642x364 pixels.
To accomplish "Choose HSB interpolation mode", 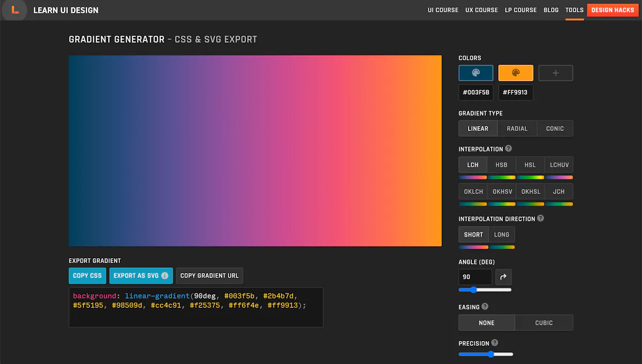I will click(501, 165).
